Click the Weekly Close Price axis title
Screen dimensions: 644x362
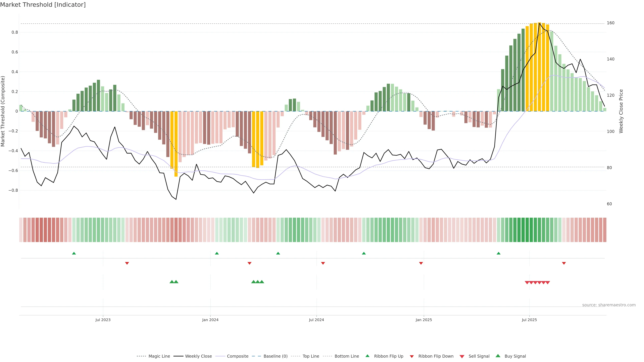point(621,111)
